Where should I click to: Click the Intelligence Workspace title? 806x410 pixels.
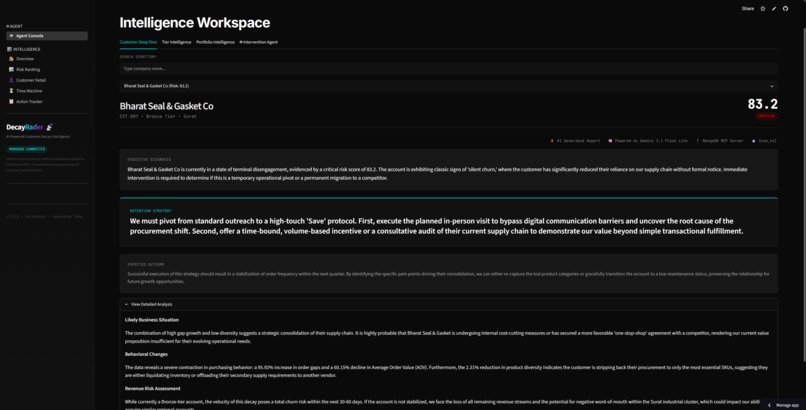pyautogui.click(x=195, y=23)
